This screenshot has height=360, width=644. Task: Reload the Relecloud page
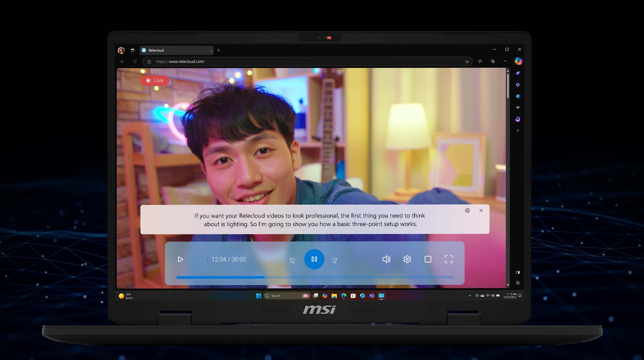tap(135, 61)
